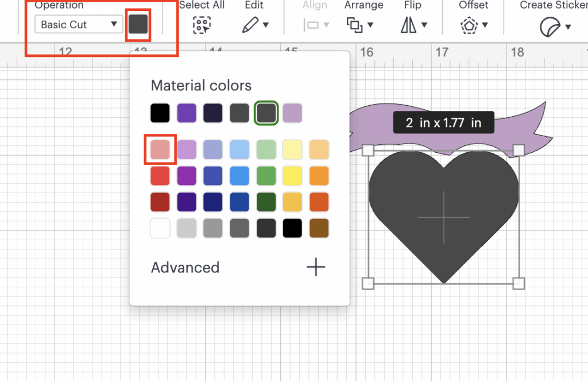Open the Offset tool icon
Image resolution: width=588 pixels, height=381 pixels.
[x=470, y=25]
